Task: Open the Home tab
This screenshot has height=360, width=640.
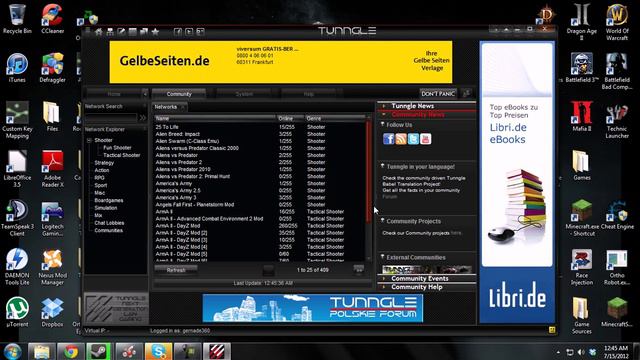Action: [114, 94]
